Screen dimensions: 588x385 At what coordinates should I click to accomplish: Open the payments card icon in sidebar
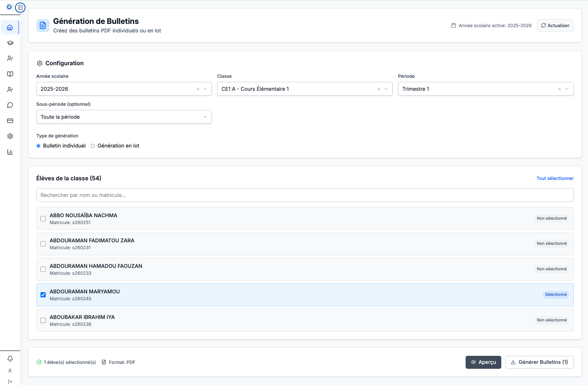(x=10, y=120)
